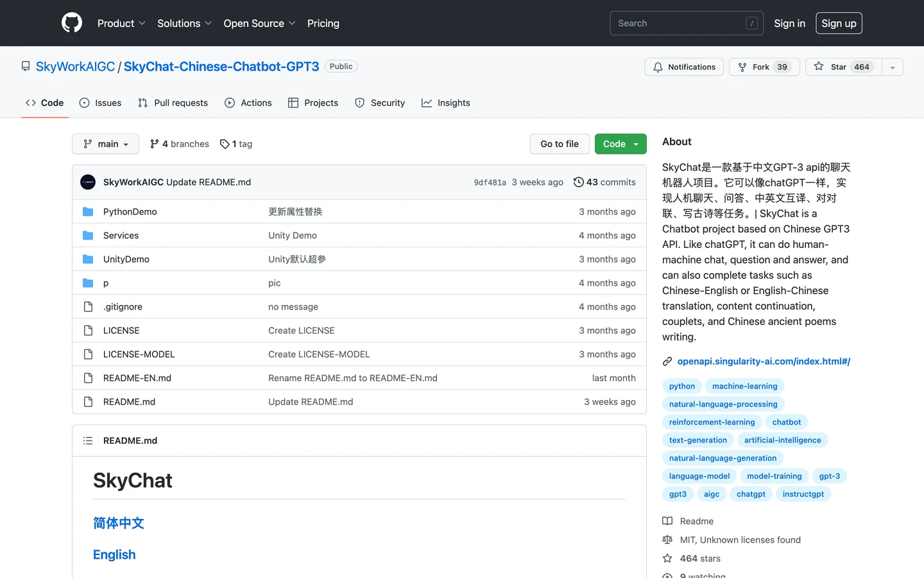Click the SkyWorkAIGC avatar in commit header
This screenshot has width=924, height=578.
pos(88,182)
